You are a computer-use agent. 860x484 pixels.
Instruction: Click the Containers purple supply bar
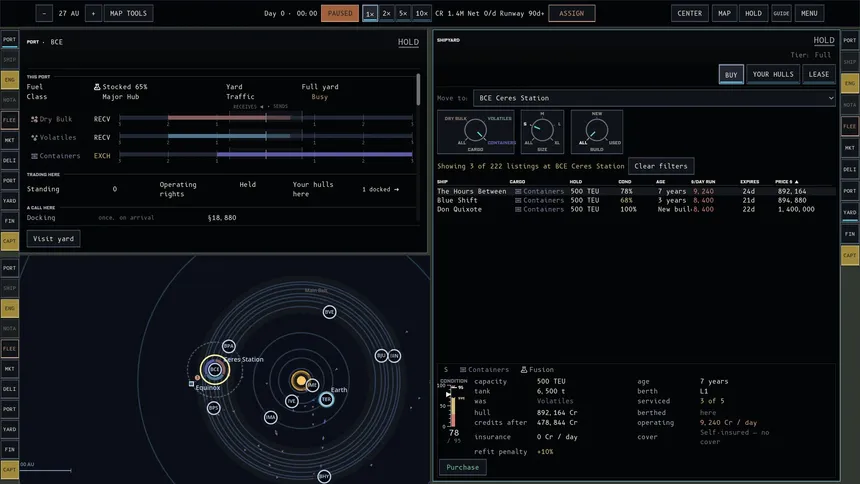(314, 155)
